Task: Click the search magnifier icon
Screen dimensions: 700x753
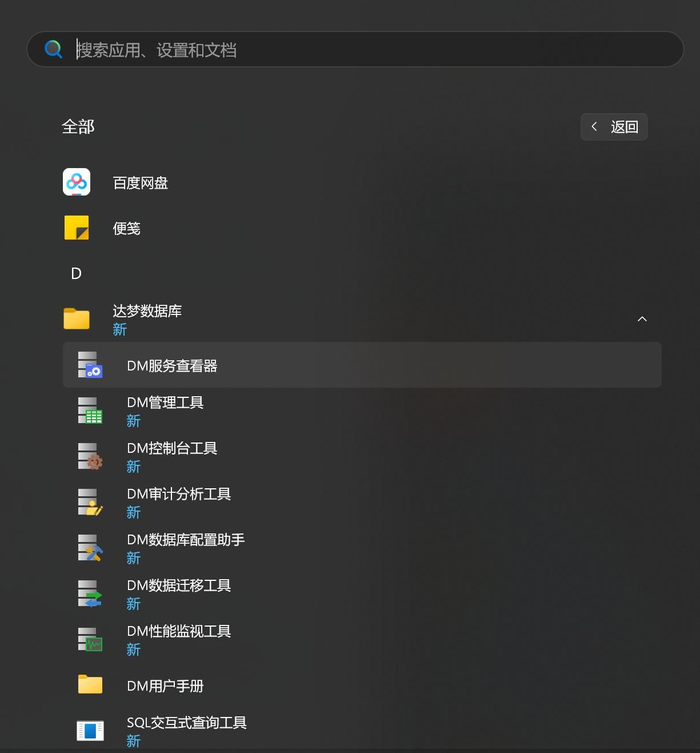Action: (53, 49)
